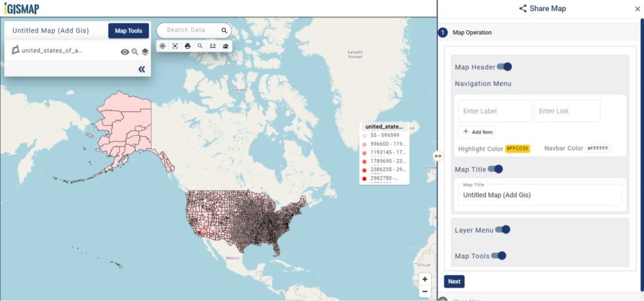Click the Share Map panel scrollbar
This screenshot has width=644, height=301.
point(641,154)
